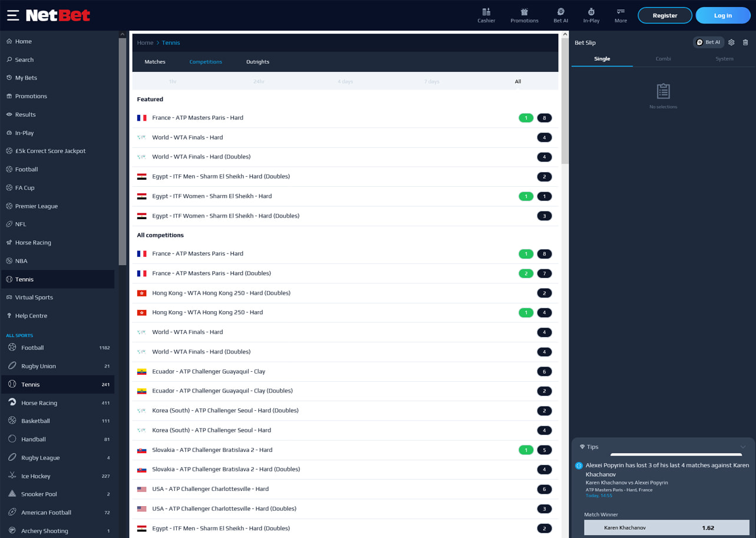Switch to the Matches tab
This screenshot has height=538, width=756.
pos(155,62)
